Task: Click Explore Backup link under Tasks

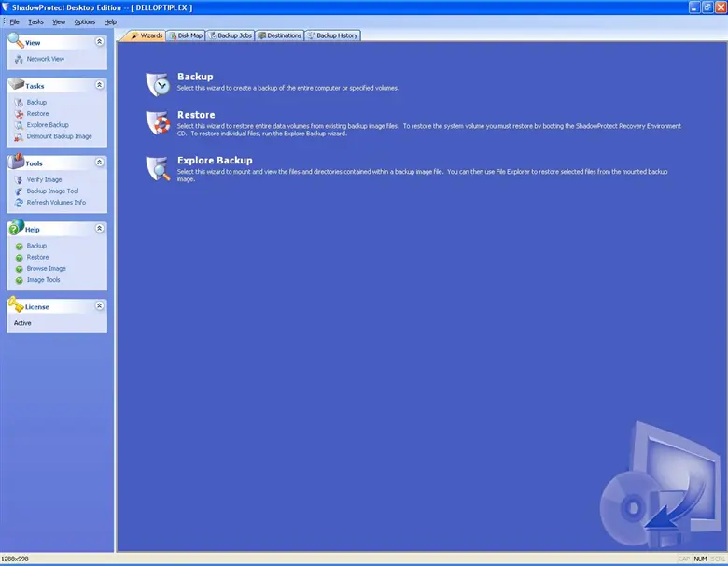Action: (x=48, y=125)
